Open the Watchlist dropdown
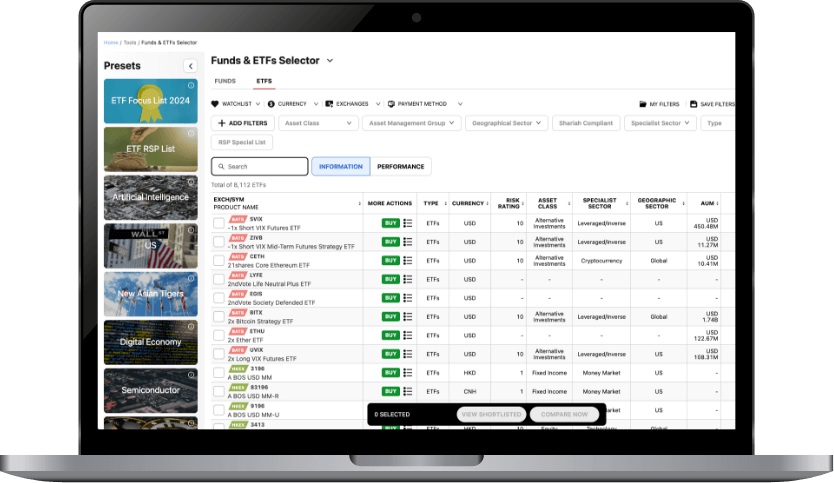Image resolution: width=834 pixels, height=483 pixels. 258,104
